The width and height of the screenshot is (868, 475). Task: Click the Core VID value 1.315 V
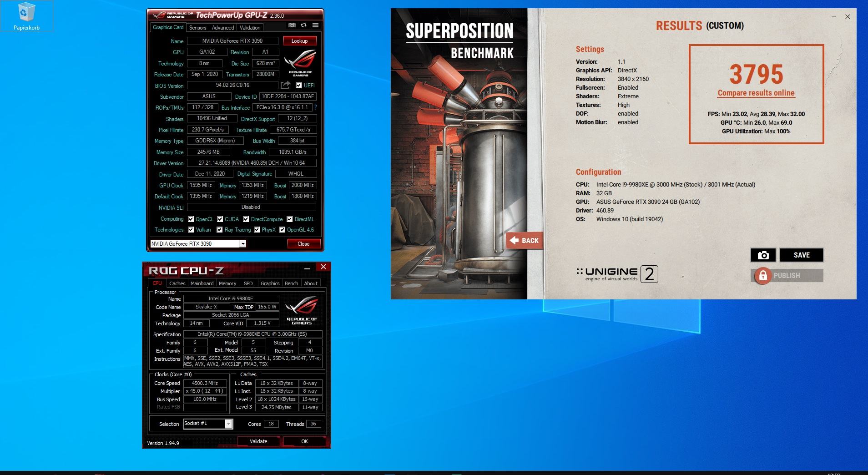[x=262, y=323]
